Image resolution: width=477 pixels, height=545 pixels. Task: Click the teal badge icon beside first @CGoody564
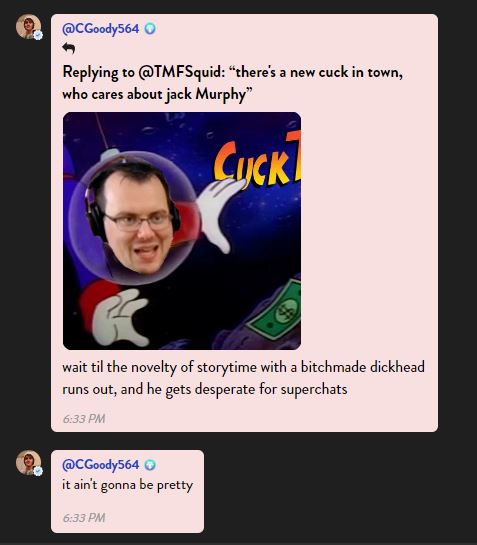[150, 29]
